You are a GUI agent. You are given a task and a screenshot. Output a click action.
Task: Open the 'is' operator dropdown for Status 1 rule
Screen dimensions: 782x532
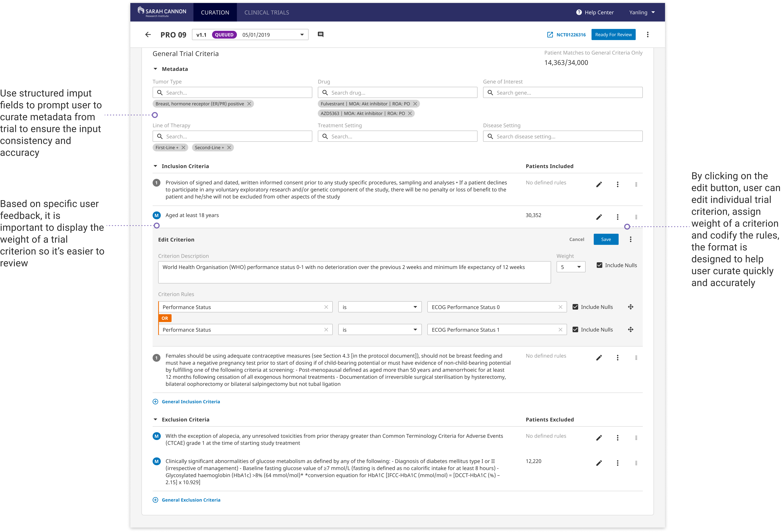tap(379, 330)
